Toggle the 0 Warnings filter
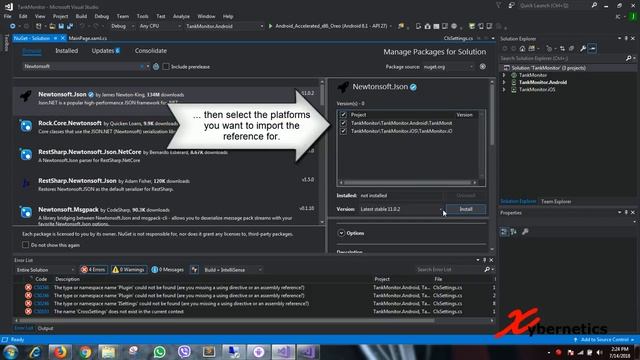 [x=128, y=270]
